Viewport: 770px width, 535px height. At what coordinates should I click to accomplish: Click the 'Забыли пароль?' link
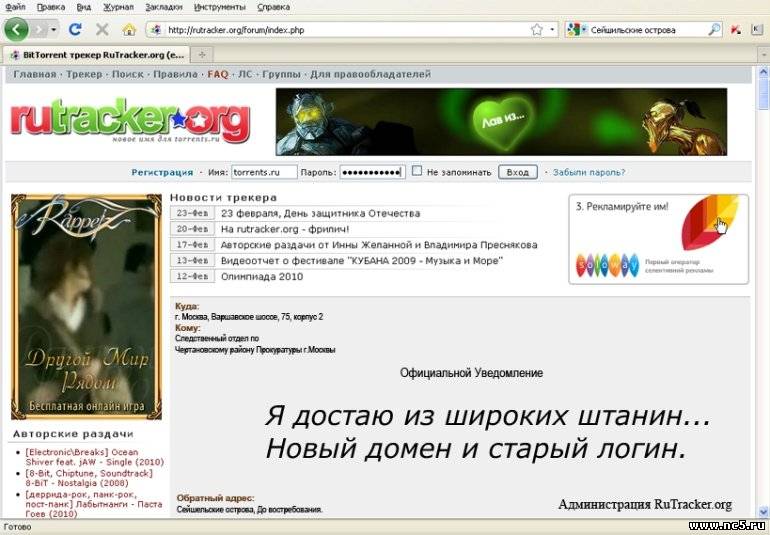pyautogui.click(x=589, y=172)
